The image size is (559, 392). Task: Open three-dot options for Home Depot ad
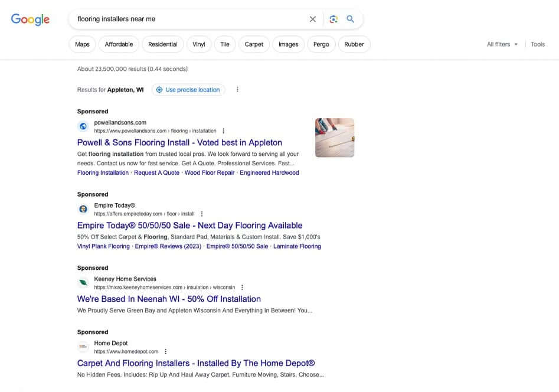tap(165, 351)
